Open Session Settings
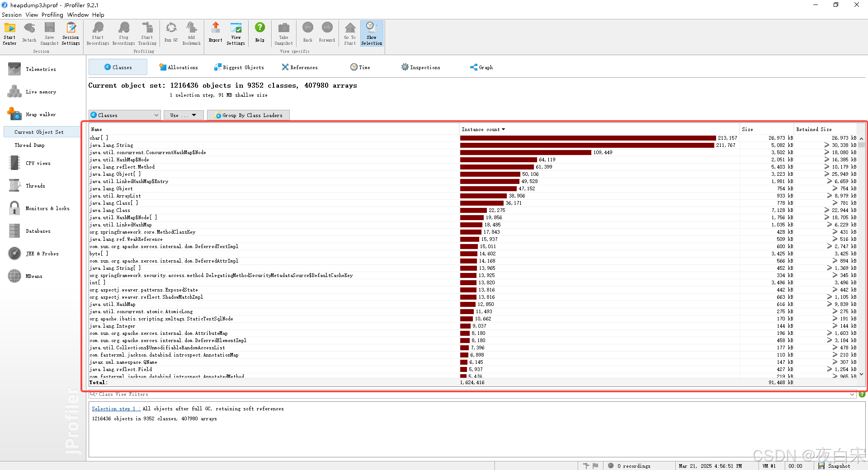This screenshot has height=470, width=868. point(71,33)
